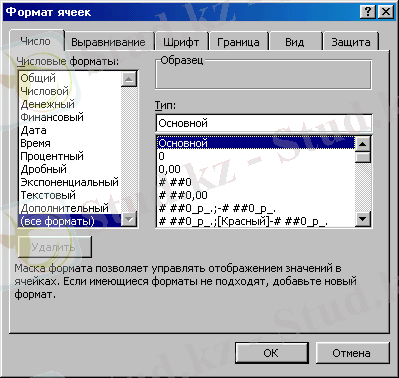The image size is (399, 378).
Task: Click inside the Тип input field
Action: pyautogui.click(x=264, y=123)
